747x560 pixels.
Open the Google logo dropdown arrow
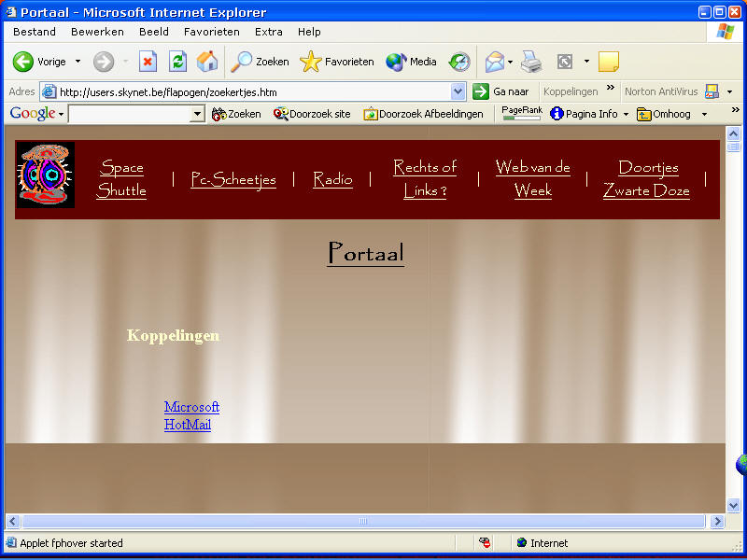point(61,114)
